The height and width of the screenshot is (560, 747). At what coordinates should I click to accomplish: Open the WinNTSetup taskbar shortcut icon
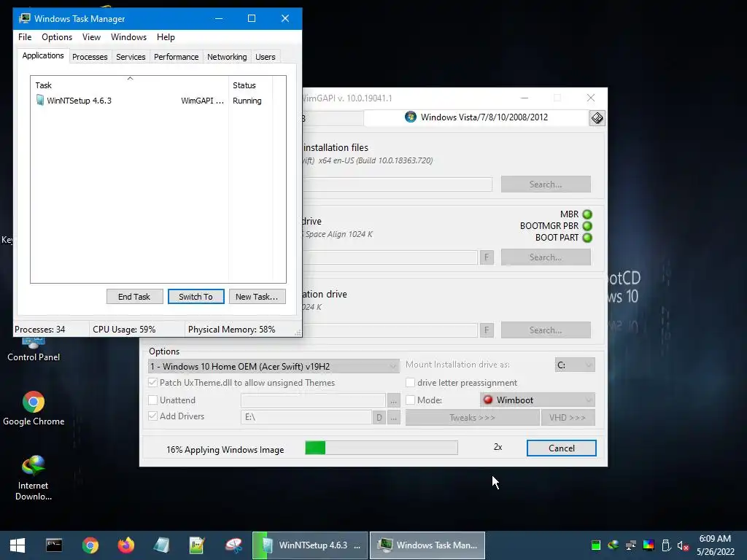click(x=161, y=545)
